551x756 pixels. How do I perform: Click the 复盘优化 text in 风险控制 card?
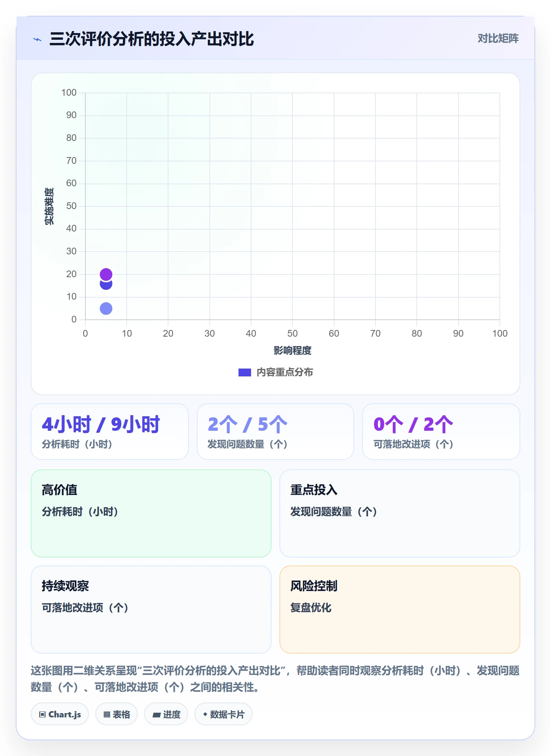tap(311, 608)
